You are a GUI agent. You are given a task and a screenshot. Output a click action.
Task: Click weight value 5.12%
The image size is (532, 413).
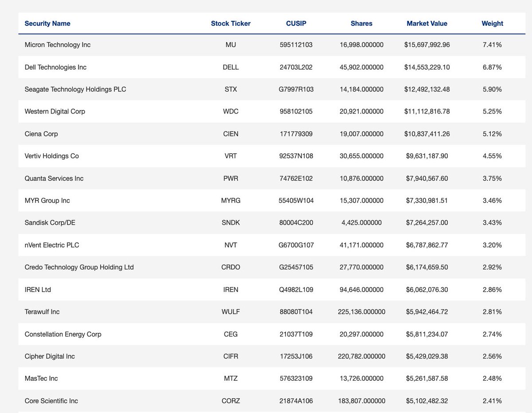tap(493, 134)
